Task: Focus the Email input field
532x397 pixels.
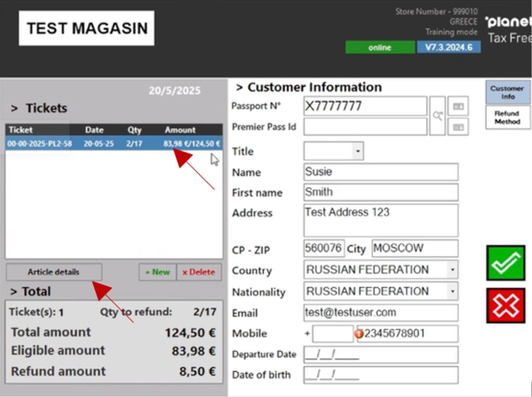Action: coord(380,313)
